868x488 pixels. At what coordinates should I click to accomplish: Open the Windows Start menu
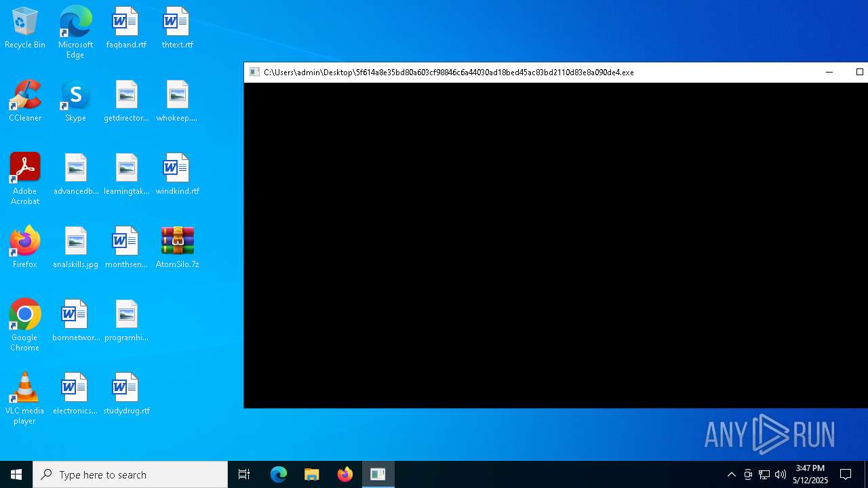(x=16, y=474)
